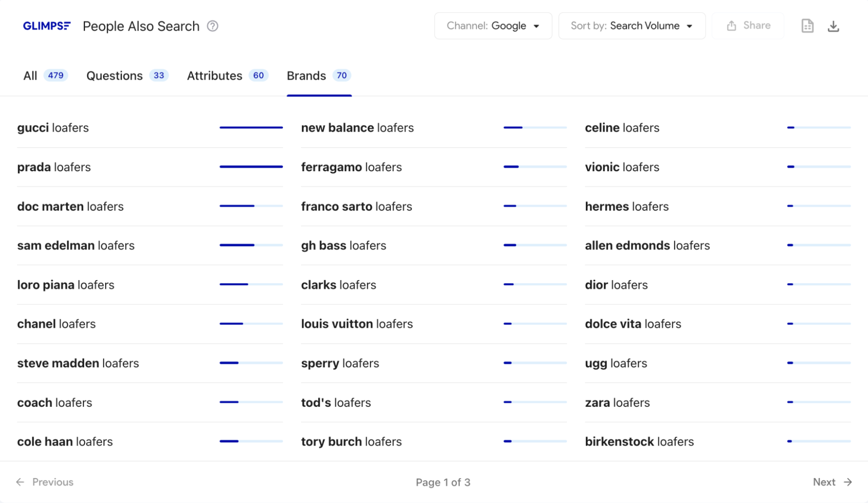Select doc marten loafers entry

pos(150,206)
